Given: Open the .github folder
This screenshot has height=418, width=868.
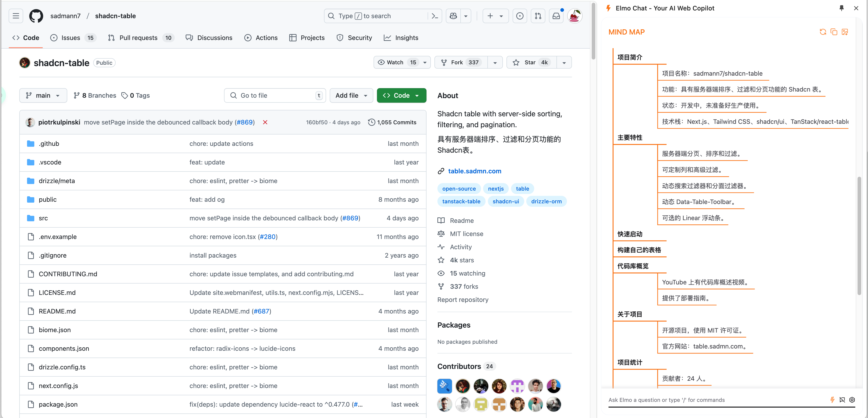Looking at the screenshot, I should (49, 144).
